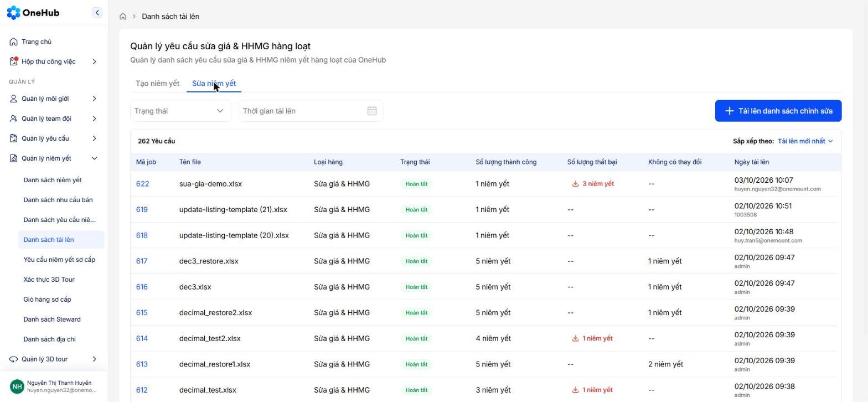Image resolution: width=868 pixels, height=402 pixels.
Task: Download failed listing for decimal_test.xlsx
Action: point(592,390)
